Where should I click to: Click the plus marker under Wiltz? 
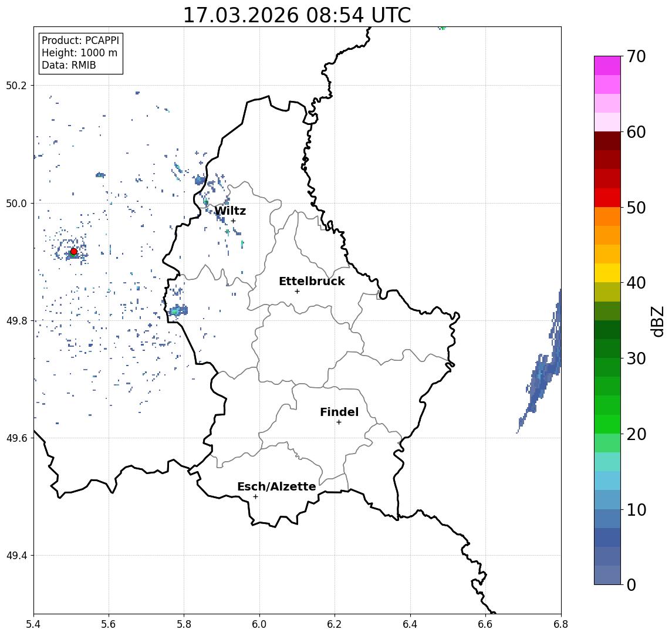tap(233, 221)
